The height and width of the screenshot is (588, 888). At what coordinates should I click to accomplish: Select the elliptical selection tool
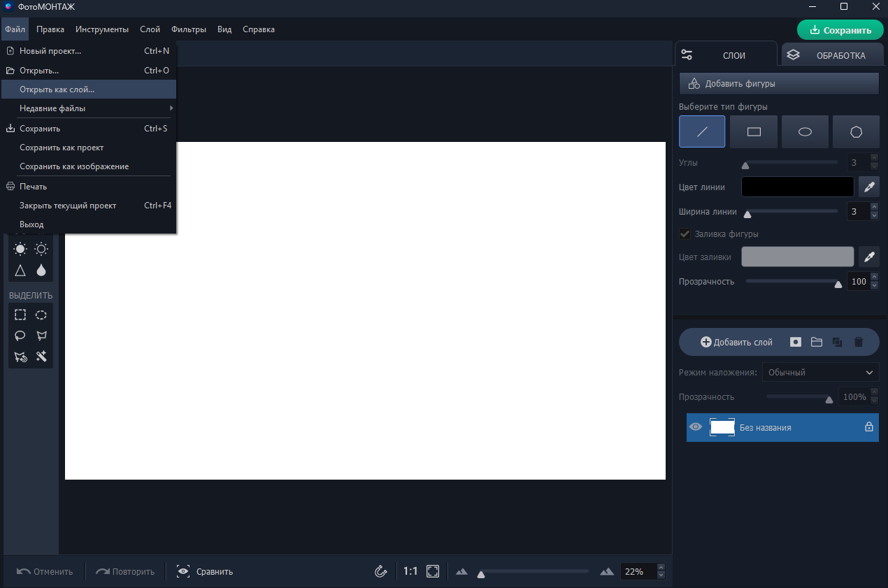point(41,315)
